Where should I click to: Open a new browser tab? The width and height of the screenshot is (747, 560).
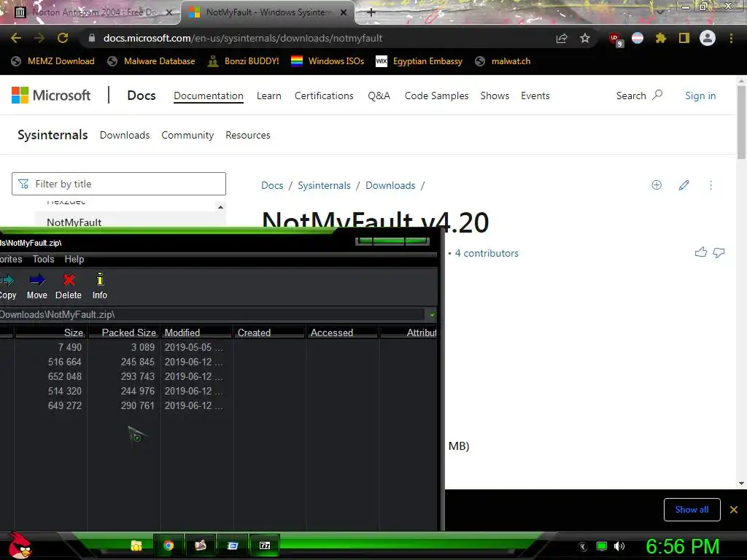click(371, 12)
